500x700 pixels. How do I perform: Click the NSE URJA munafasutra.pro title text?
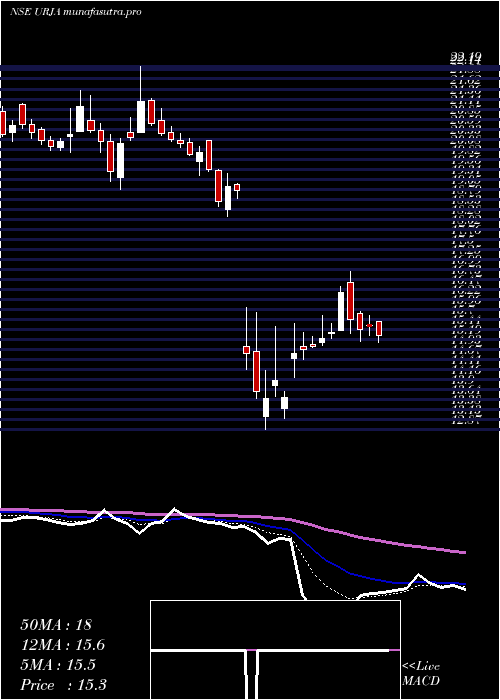75,12
